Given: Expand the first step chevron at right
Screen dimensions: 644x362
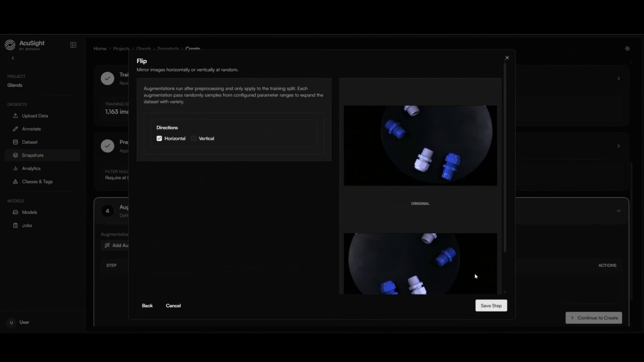Looking at the screenshot, I should [x=619, y=78].
